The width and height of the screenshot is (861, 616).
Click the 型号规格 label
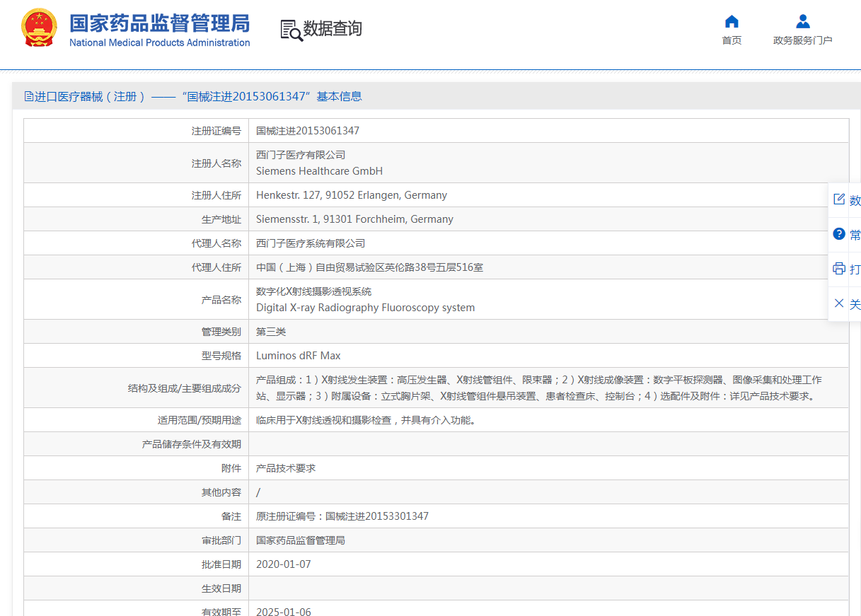221,356
